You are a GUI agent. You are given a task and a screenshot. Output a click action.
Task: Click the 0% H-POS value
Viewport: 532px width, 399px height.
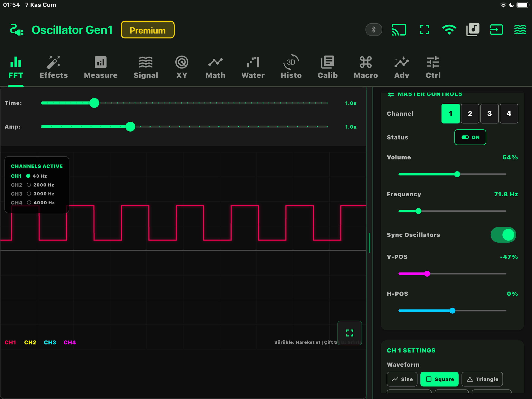point(512,294)
